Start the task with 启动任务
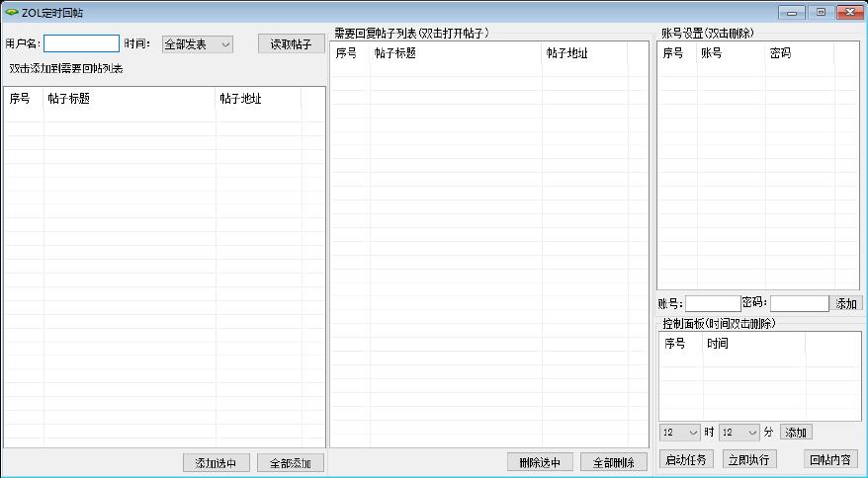Viewport: 868px width, 478px height. pos(686,459)
